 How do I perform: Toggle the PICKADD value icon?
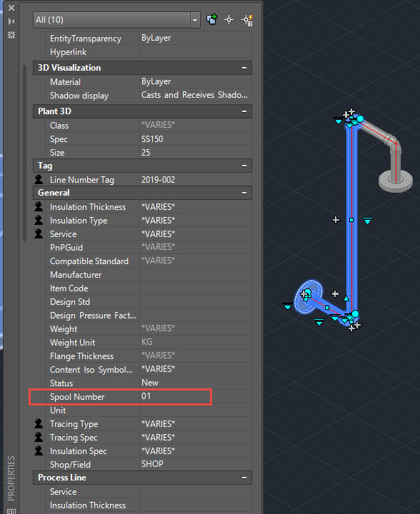point(212,20)
